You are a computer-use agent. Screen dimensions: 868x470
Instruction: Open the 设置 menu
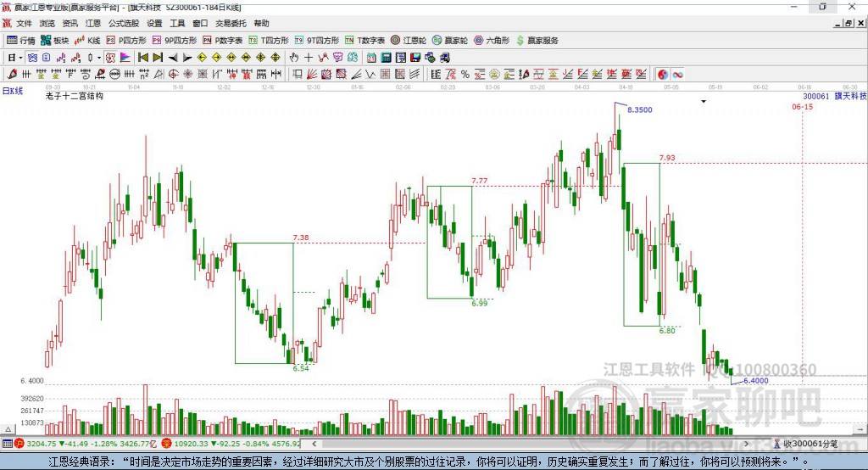pos(154,23)
